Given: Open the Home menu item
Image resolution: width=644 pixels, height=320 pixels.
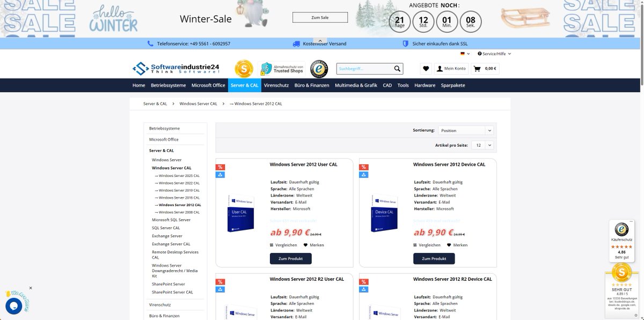Looking at the screenshot, I should point(138,85).
